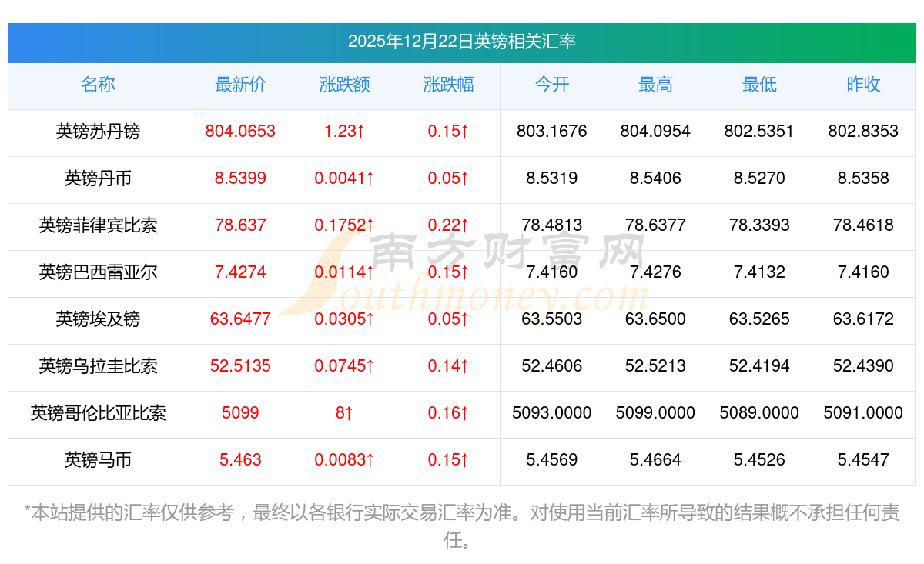Click the 今开 column header
924x564 pixels.
551,85
